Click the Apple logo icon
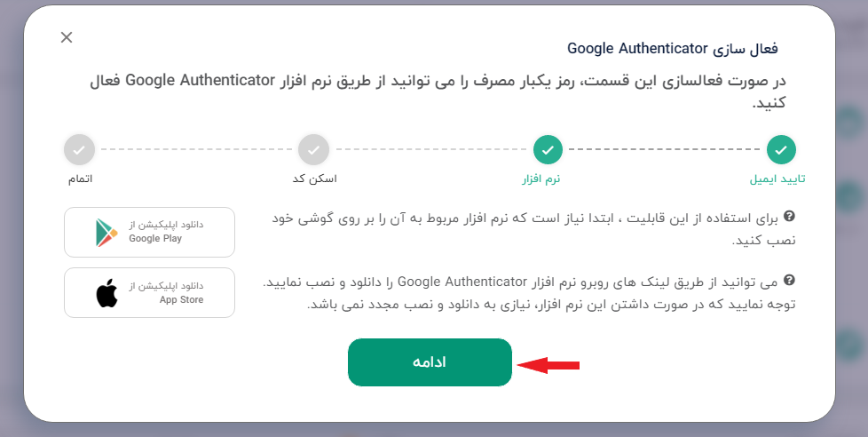 pos(107,293)
